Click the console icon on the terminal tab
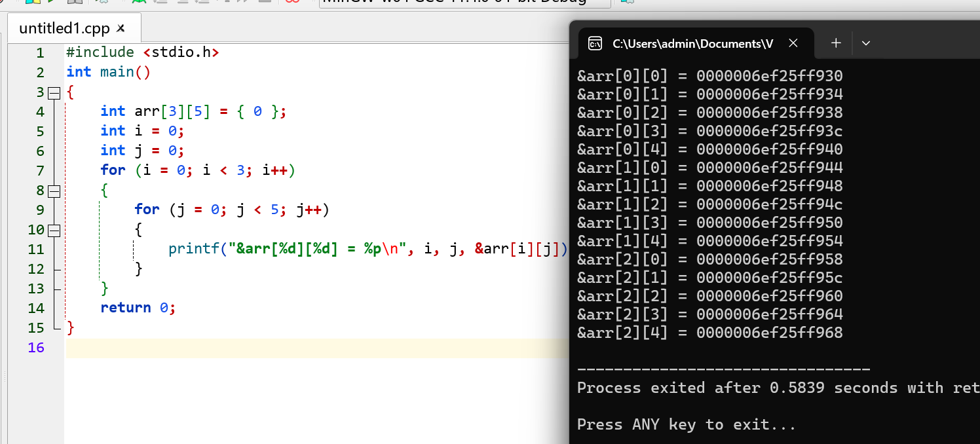Screen dimensions: 980x444 595,44
